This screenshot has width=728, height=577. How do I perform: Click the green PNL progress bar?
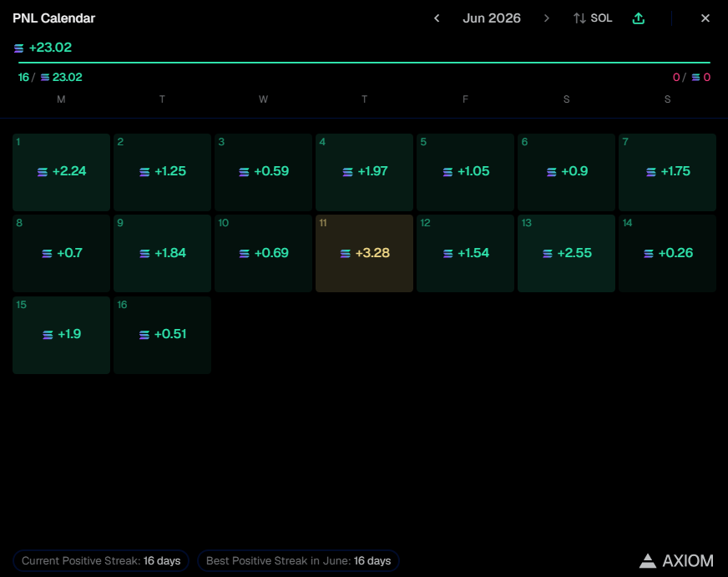point(365,62)
